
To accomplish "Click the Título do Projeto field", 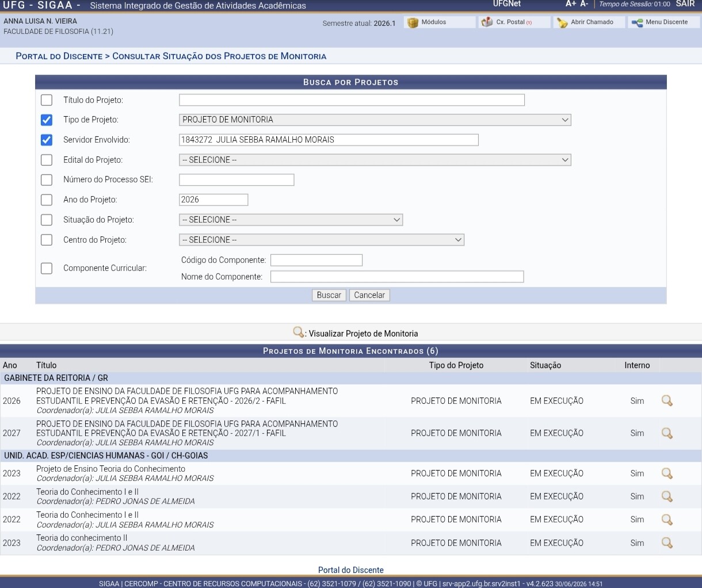I will coord(352,100).
